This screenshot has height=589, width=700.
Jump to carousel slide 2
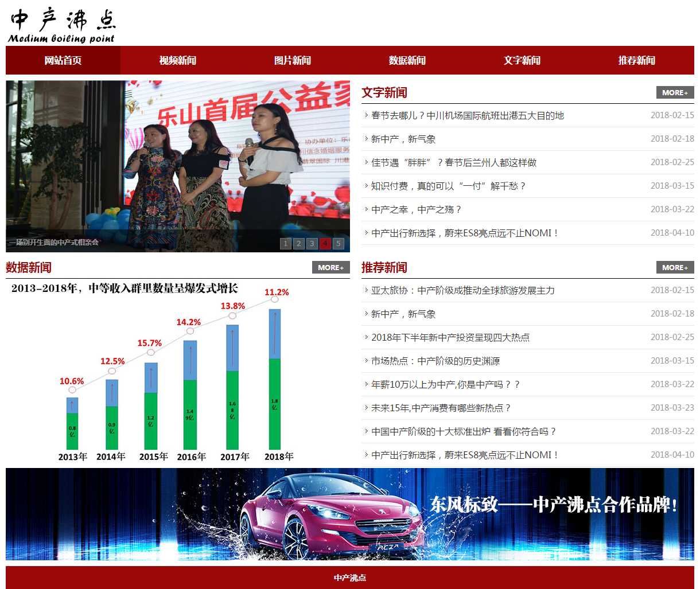coord(299,243)
